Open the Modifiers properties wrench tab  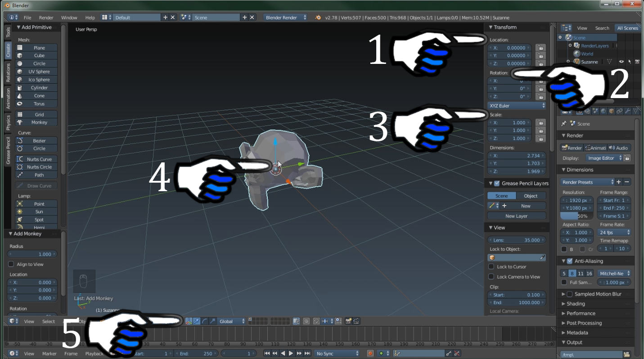click(x=628, y=111)
